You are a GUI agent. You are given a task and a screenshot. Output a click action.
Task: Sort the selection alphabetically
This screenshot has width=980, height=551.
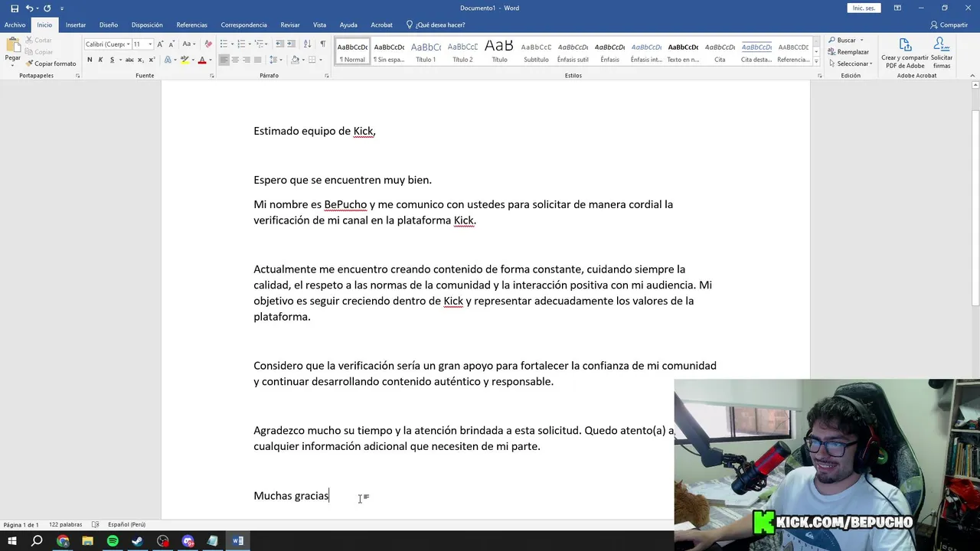pyautogui.click(x=308, y=44)
